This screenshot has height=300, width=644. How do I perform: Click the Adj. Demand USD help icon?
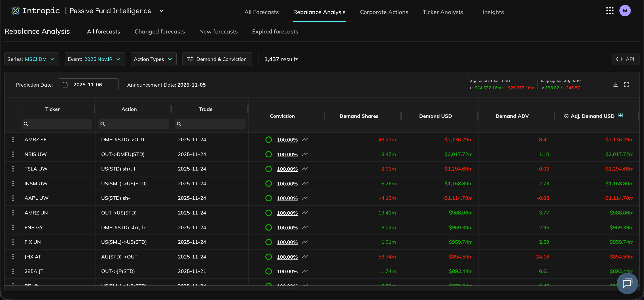(x=566, y=116)
